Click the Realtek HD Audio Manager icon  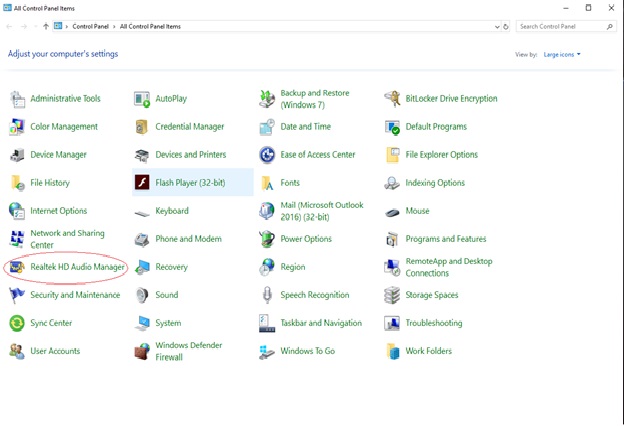click(18, 267)
